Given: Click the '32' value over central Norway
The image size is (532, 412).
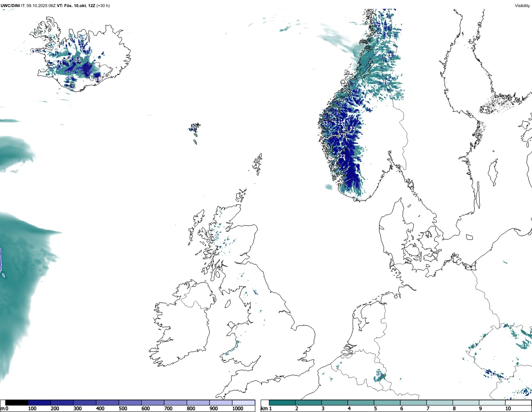Looking at the screenshot, I should [x=352, y=129].
